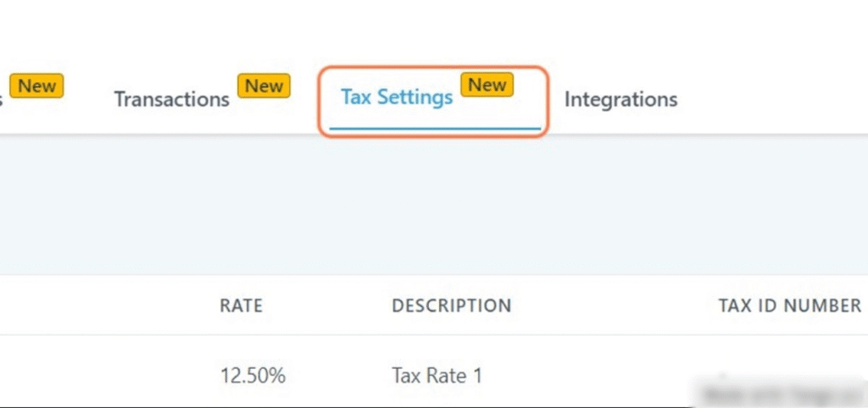Click the blank header area left of RATE
The width and height of the screenshot is (868, 408).
tap(102, 305)
